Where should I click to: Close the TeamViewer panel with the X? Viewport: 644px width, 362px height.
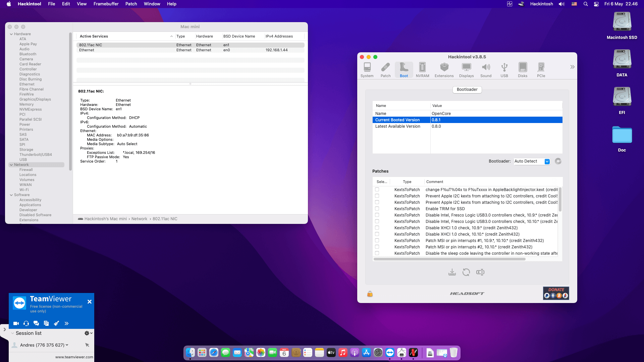click(90, 302)
